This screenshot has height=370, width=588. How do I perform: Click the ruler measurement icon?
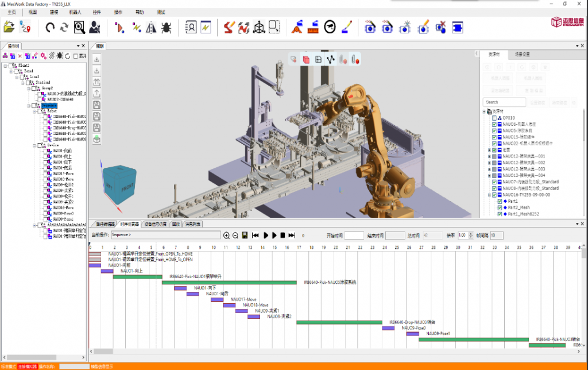click(x=313, y=28)
